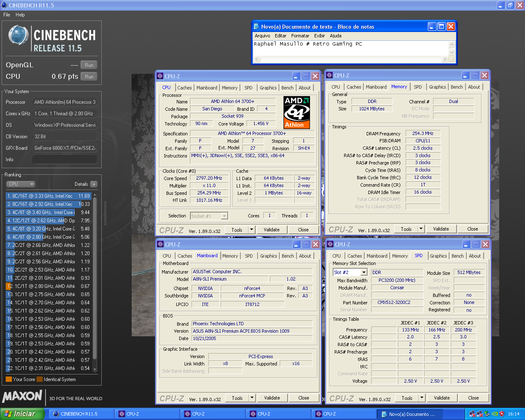Click the mainboard model A8N-SLI Premium

[231, 279]
